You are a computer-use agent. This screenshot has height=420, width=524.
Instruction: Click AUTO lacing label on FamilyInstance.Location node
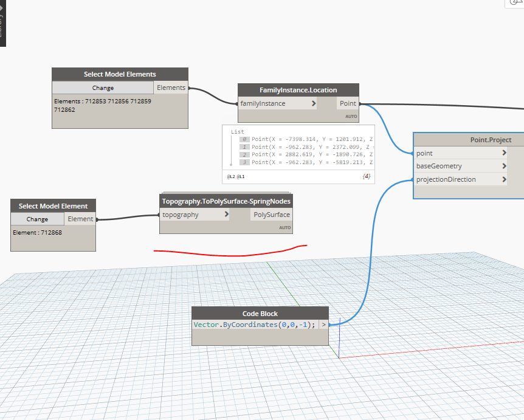coord(351,116)
